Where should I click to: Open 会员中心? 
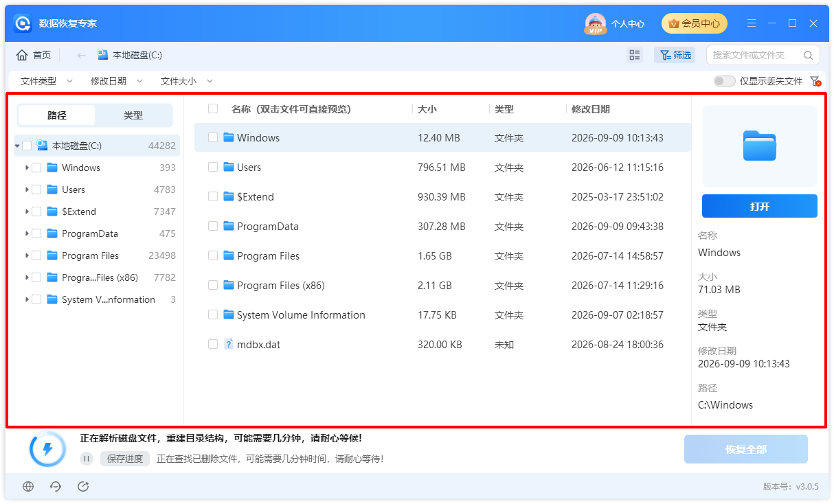click(694, 23)
